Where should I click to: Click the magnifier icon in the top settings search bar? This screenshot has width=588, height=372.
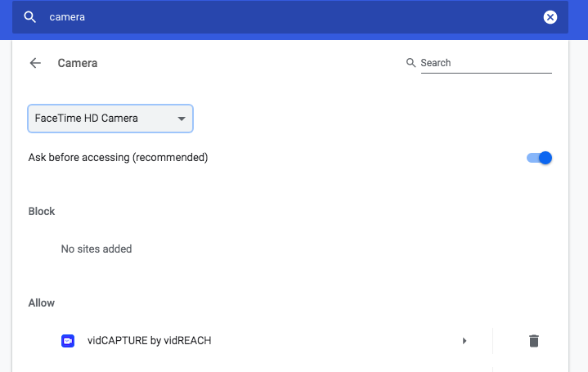click(x=30, y=17)
